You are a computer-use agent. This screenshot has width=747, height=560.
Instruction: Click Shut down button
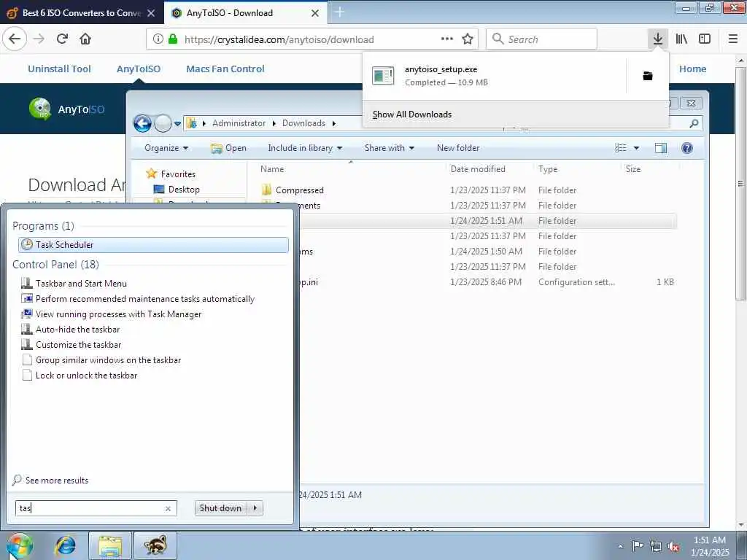[222, 508]
